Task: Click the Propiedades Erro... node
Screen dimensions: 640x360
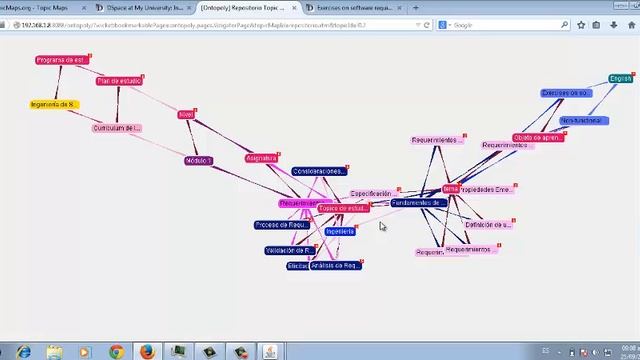Action: 487,190
